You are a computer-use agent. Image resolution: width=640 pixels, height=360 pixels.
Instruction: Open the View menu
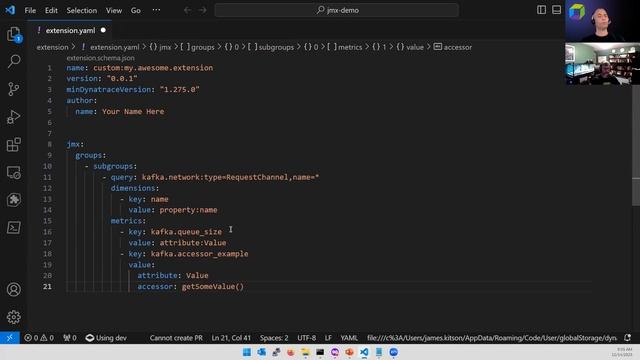pos(114,10)
